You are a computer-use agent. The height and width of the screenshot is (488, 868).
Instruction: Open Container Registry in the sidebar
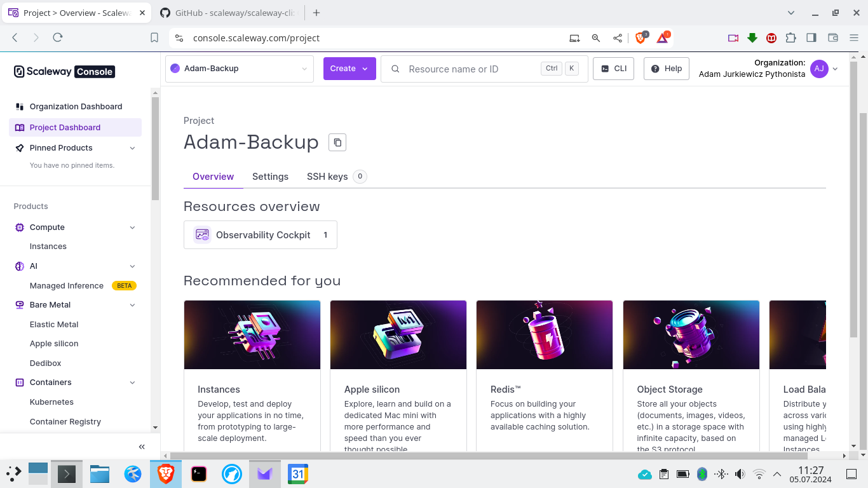65,422
